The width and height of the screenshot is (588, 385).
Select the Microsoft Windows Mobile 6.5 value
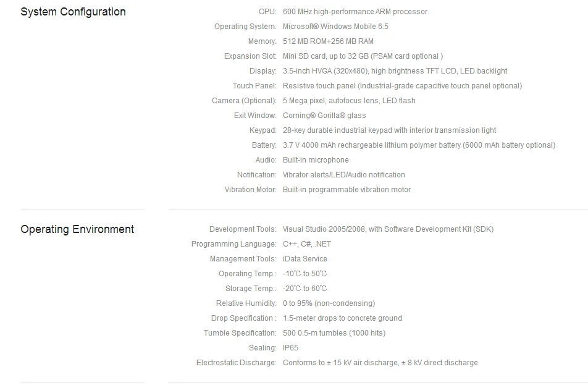point(335,27)
